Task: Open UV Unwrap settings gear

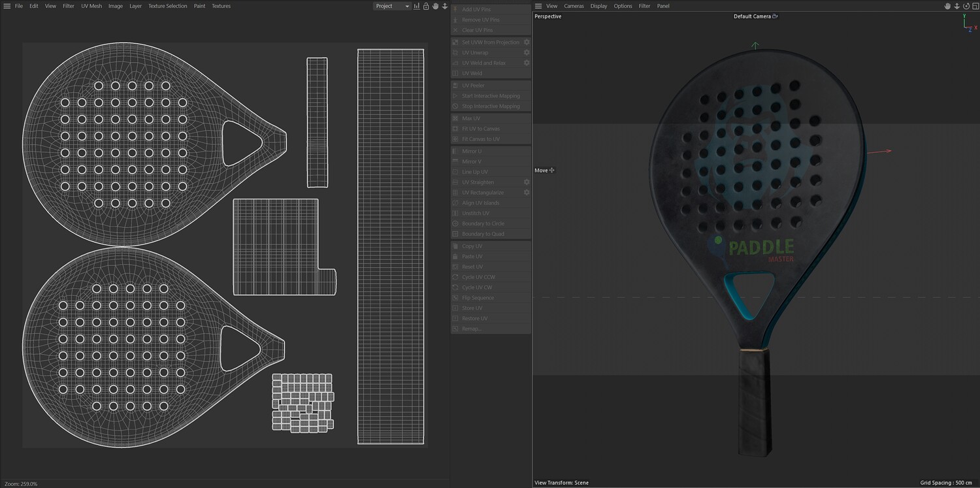Action: [527, 52]
